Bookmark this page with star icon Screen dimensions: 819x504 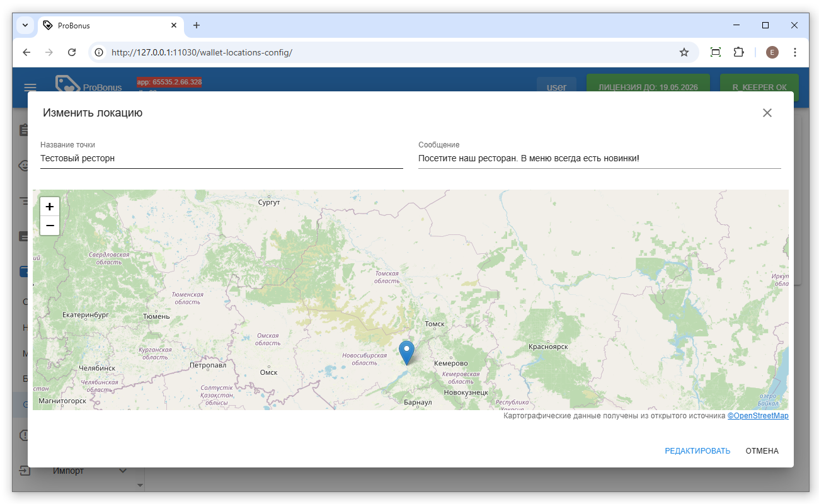[684, 52]
